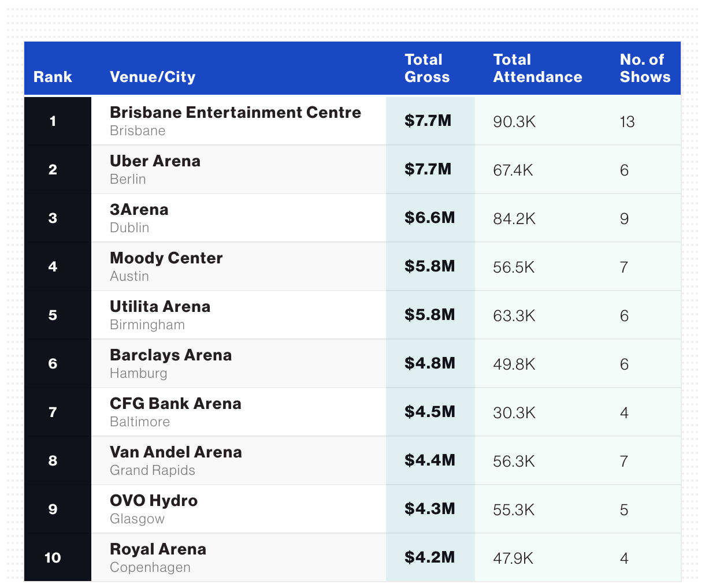Viewport: 705px width, 588px height.
Task: Select the 13 shows value for Brisbane
Action: tap(627, 122)
